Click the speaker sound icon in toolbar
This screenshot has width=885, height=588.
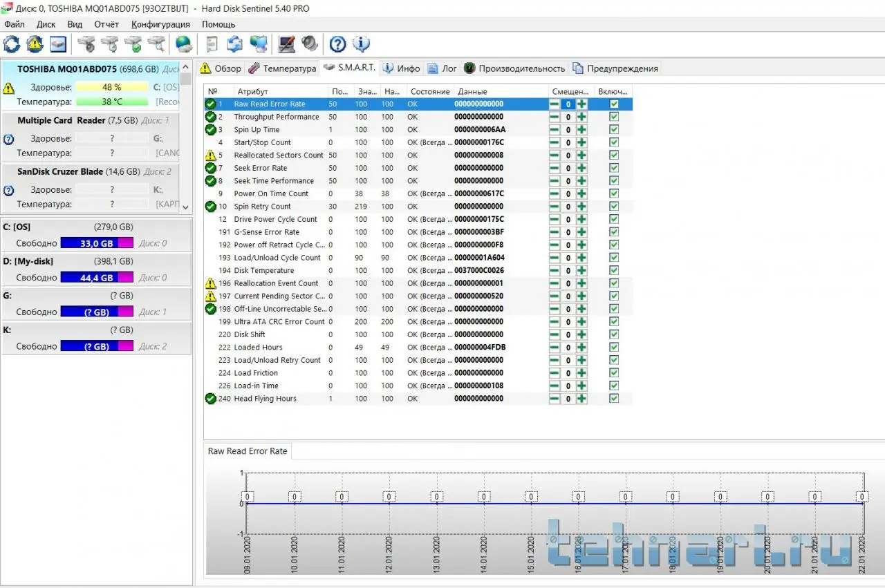pyautogui.click(x=310, y=44)
